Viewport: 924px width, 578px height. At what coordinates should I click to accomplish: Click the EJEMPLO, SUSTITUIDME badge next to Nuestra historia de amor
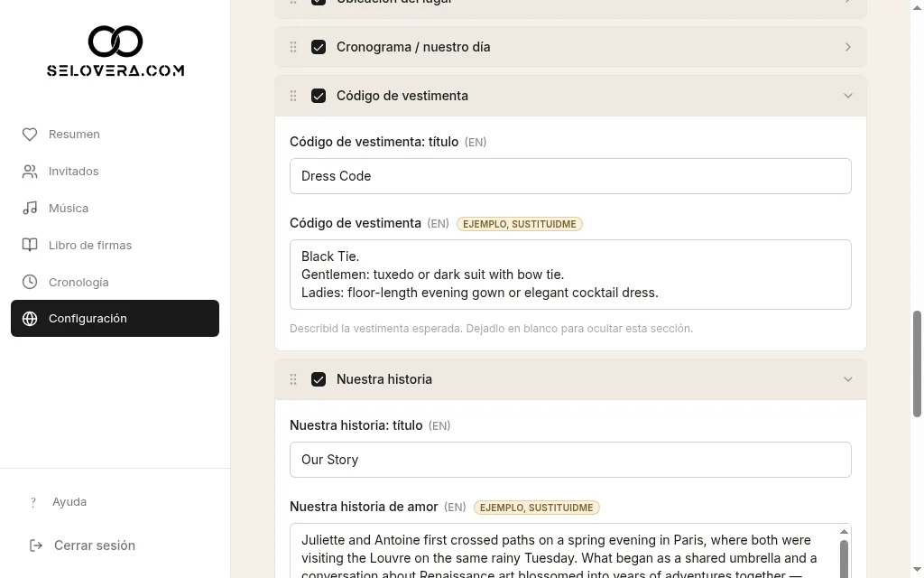pos(537,508)
